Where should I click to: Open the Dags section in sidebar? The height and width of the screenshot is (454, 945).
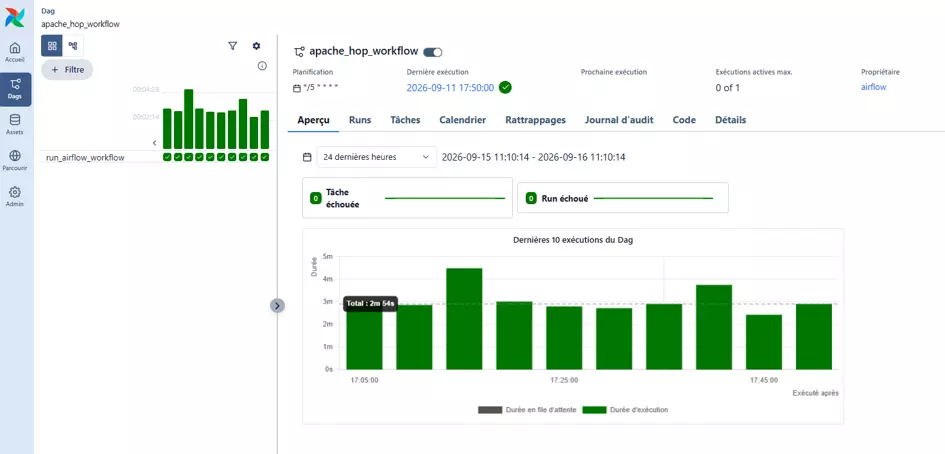15,89
